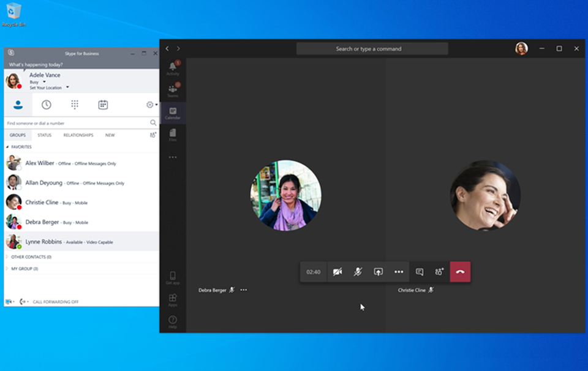Open Apps store in Teams sidebar

pyautogui.click(x=173, y=300)
